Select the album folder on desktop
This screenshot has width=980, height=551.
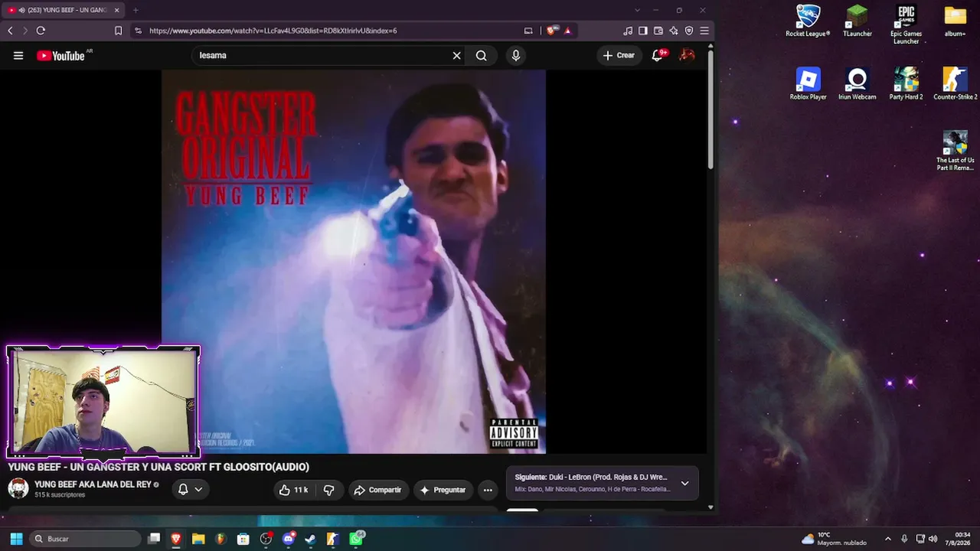[x=955, y=21]
